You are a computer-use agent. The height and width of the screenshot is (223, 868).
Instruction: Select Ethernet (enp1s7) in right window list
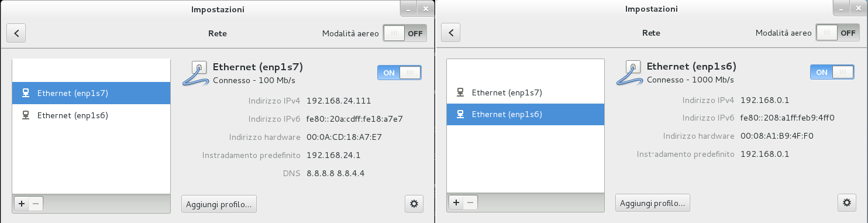(525, 92)
